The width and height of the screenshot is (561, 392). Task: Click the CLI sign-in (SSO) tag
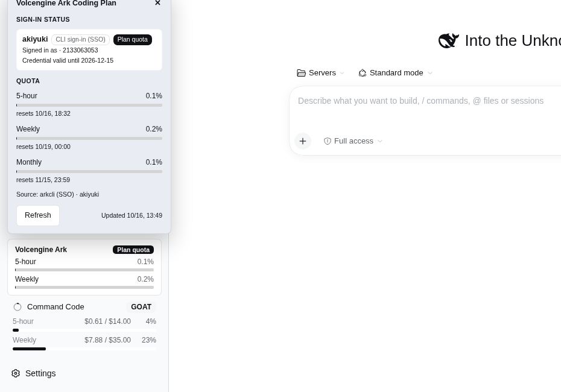click(x=80, y=40)
